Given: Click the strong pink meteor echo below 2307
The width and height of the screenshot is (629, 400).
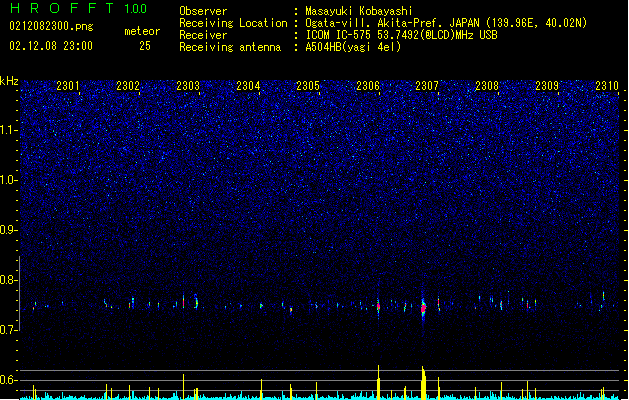Looking at the screenshot, I should tap(423, 308).
